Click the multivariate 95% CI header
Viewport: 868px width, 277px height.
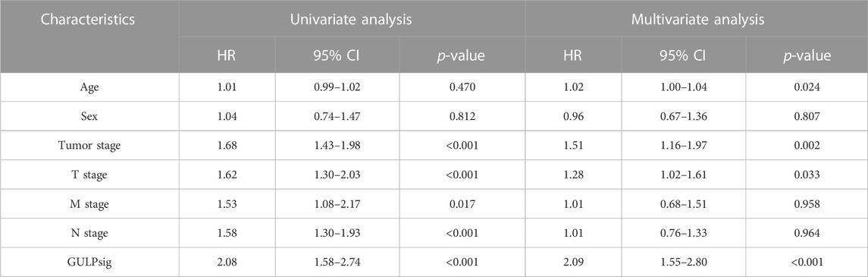click(x=635, y=56)
